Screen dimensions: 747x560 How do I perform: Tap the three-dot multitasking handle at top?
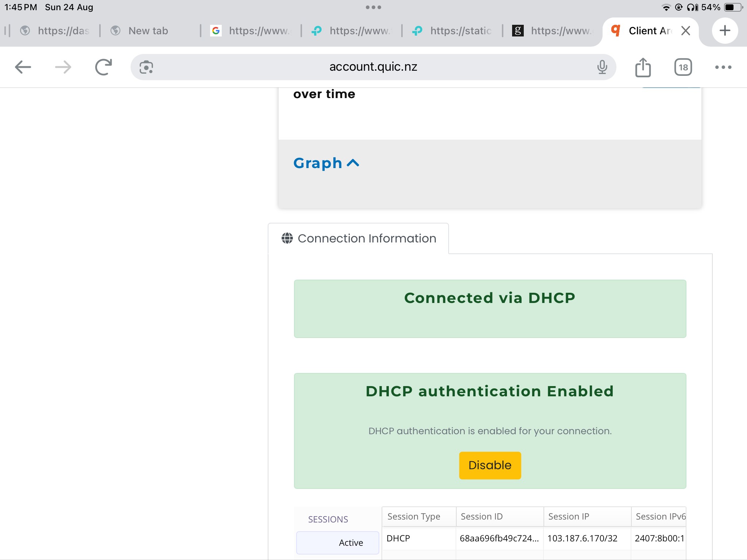tap(373, 7)
